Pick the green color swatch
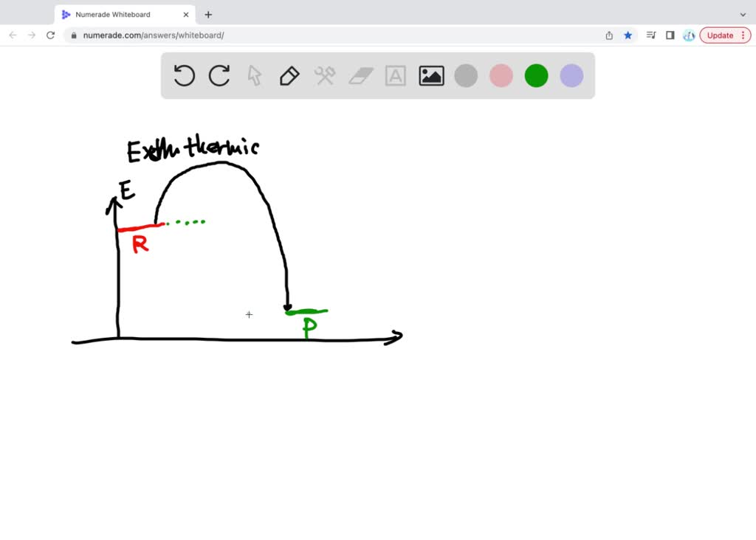This screenshot has width=756, height=540. click(536, 75)
